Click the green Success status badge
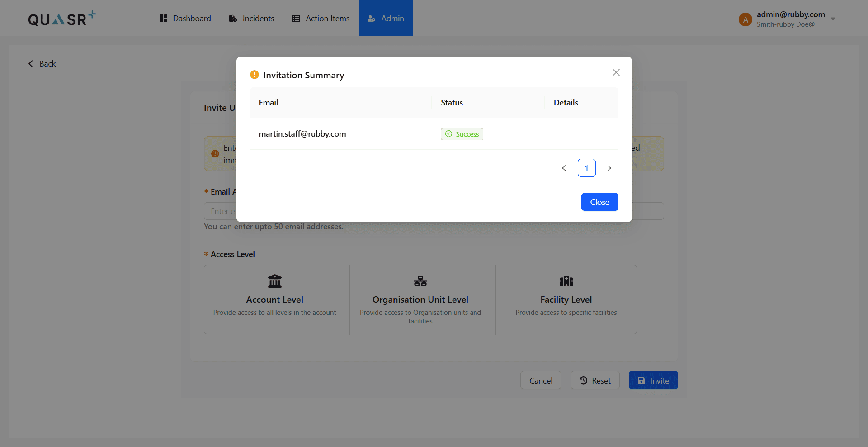 [462, 134]
